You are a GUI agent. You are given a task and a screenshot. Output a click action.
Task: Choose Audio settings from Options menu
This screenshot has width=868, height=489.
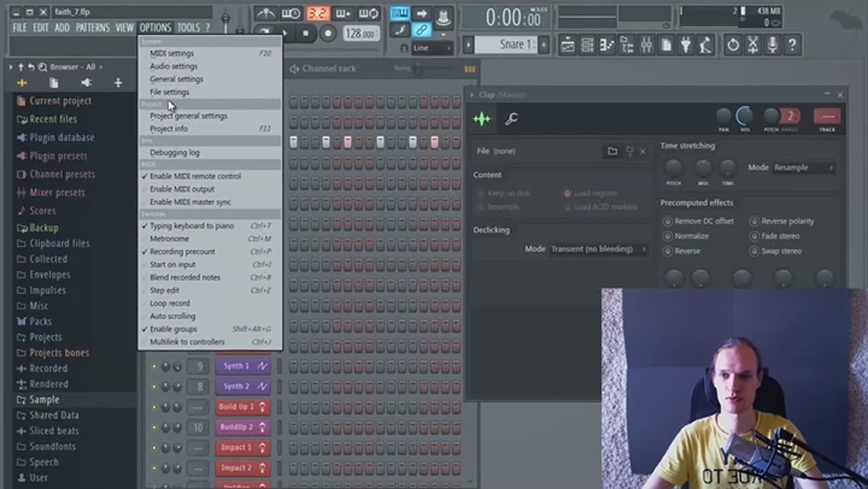(x=174, y=66)
